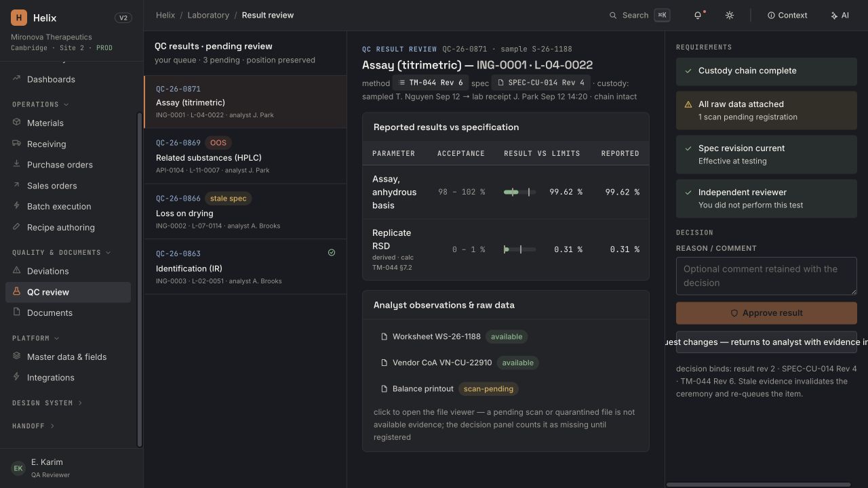868x488 pixels.
Task: Focus the Reason / Comment text box
Action: (x=766, y=276)
